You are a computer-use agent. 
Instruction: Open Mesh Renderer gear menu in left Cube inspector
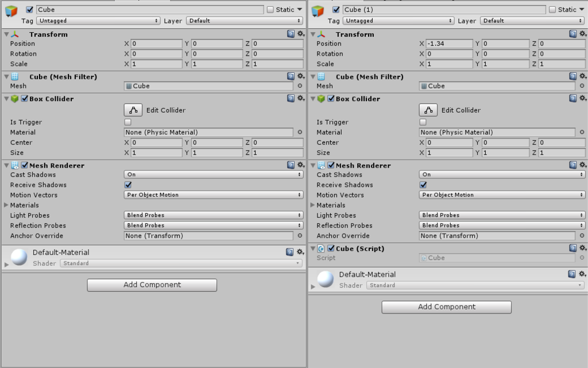pos(301,165)
